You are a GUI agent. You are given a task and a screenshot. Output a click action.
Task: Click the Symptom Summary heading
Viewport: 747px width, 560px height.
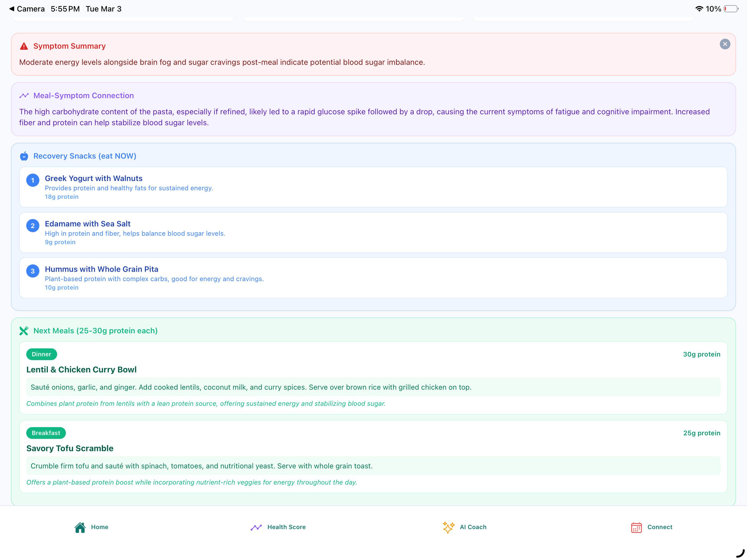[69, 46]
